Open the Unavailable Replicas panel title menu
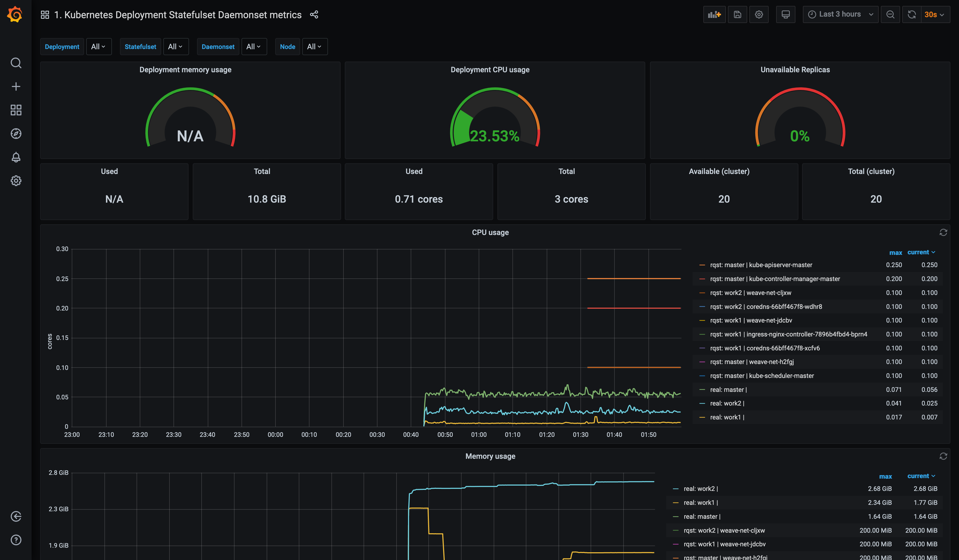Viewport: 959px width, 560px height. click(x=795, y=70)
